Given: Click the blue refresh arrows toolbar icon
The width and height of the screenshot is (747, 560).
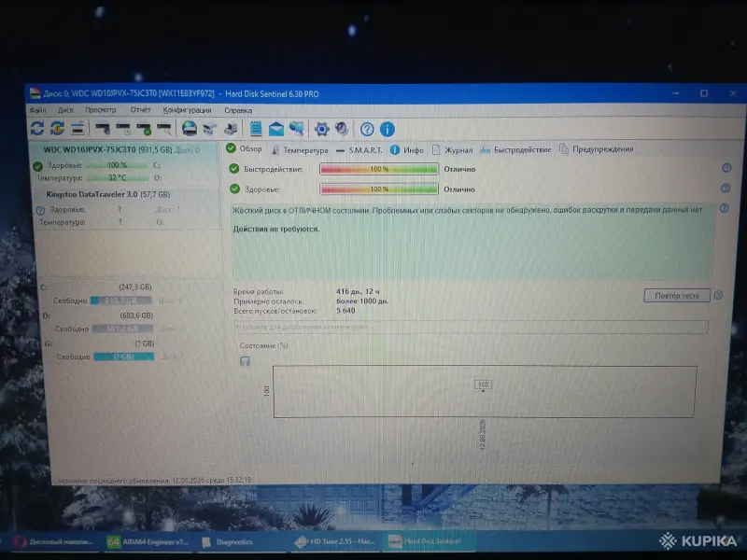Looking at the screenshot, I should [x=37, y=128].
